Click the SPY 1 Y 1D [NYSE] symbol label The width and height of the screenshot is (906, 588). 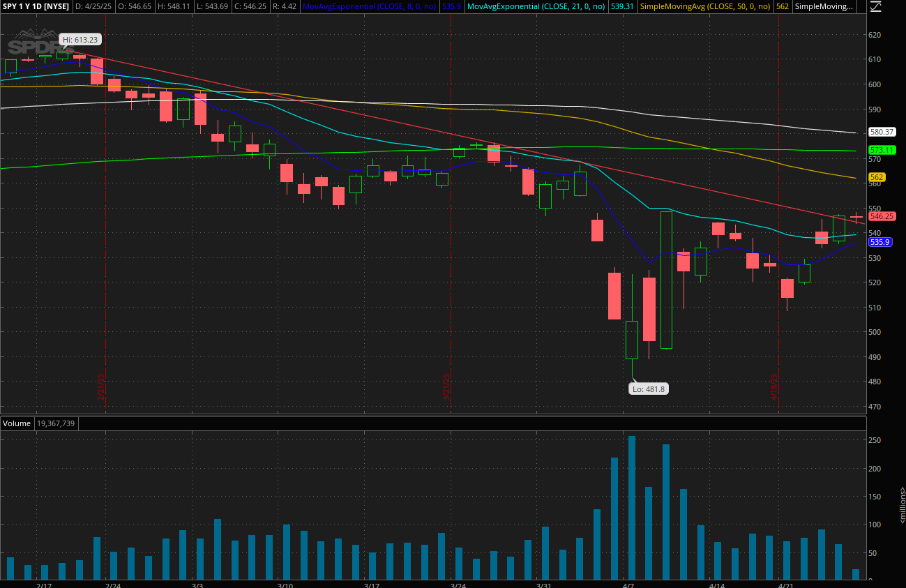point(36,6)
